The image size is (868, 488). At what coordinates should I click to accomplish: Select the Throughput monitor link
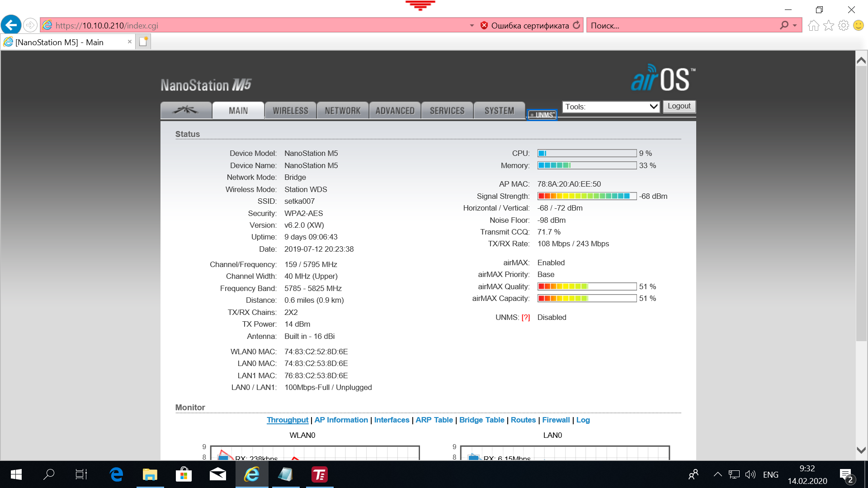pyautogui.click(x=288, y=420)
